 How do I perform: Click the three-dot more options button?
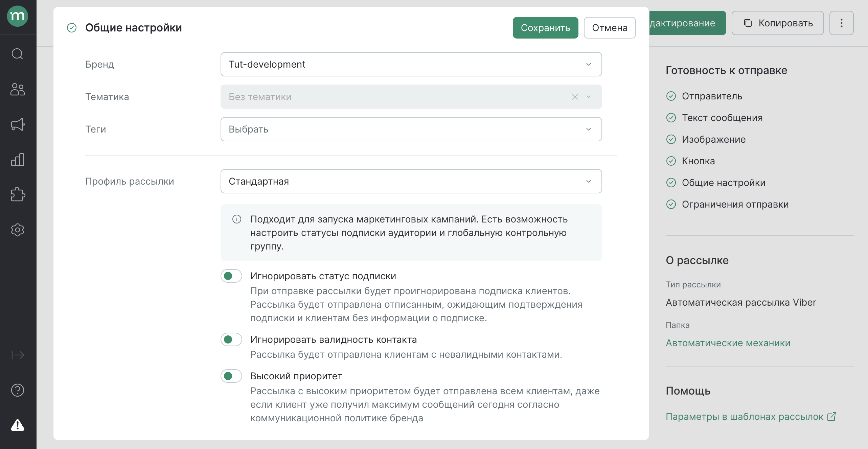coord(841,23)
